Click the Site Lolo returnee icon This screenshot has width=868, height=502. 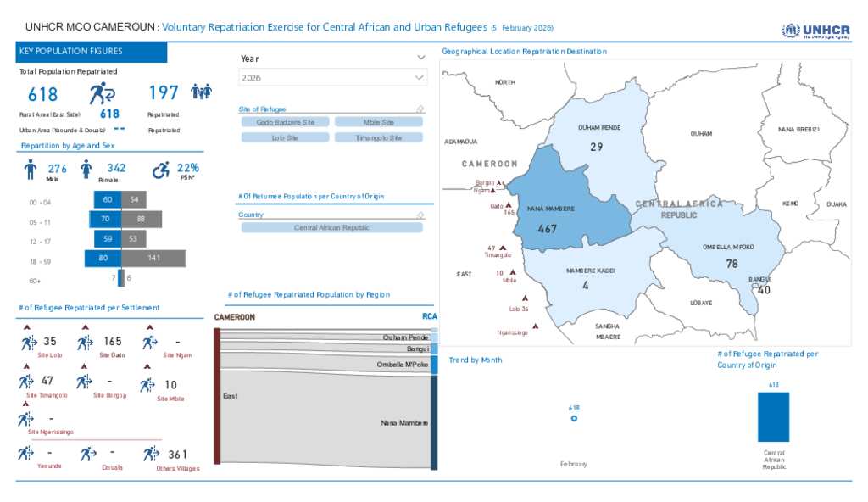[27, 343]
